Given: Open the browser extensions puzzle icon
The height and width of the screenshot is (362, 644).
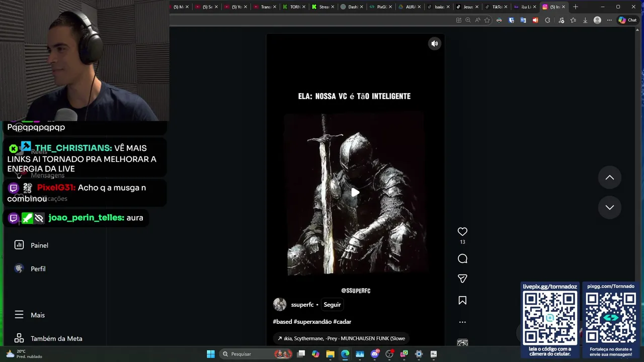Looking at the screenshot, I should coord(547,20).
